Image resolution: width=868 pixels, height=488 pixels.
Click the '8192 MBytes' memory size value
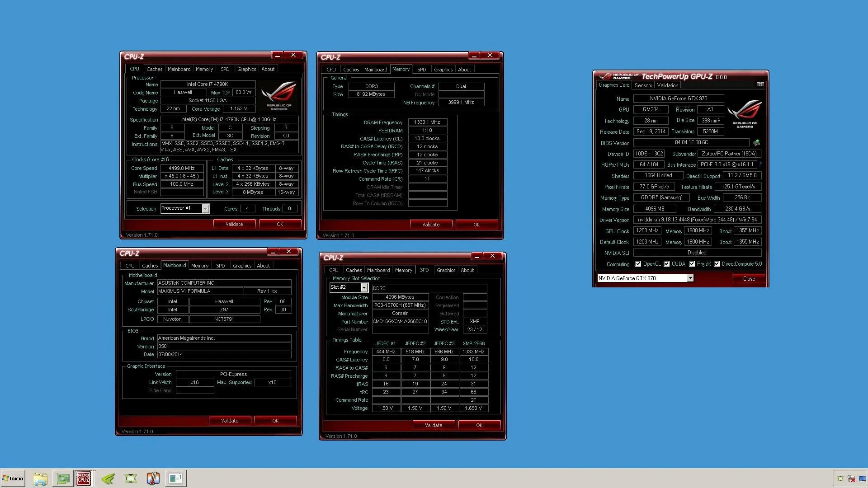tap(371, 94)
